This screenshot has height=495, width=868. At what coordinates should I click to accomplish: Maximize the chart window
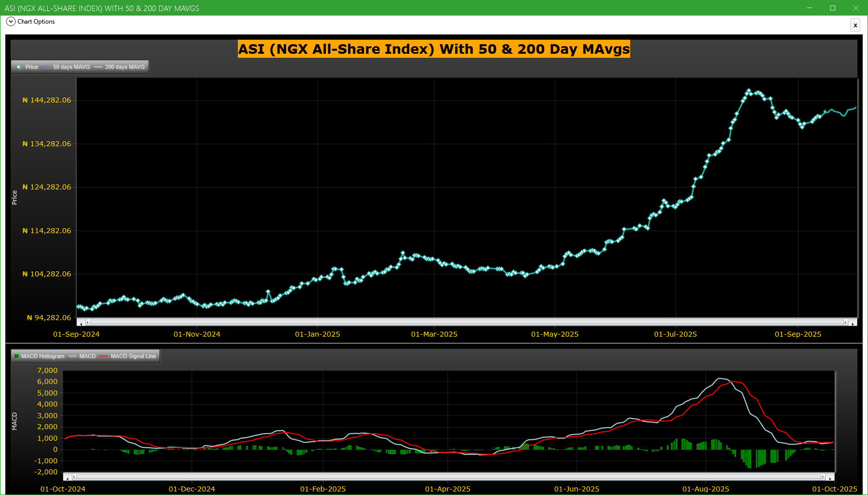click(833, 8)
